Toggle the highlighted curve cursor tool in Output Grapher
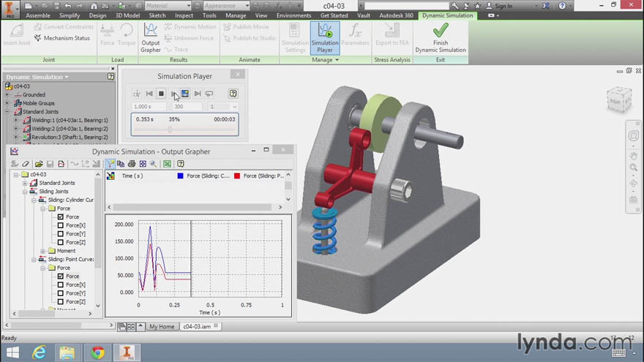 [x=110, y=164]
